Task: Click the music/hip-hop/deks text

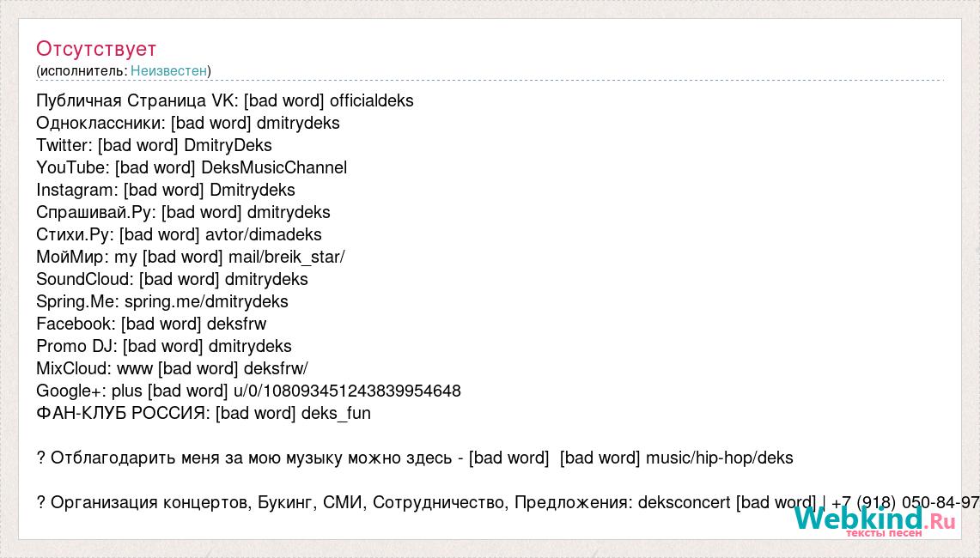Action: pyautogui.click(x=720, y=458)
